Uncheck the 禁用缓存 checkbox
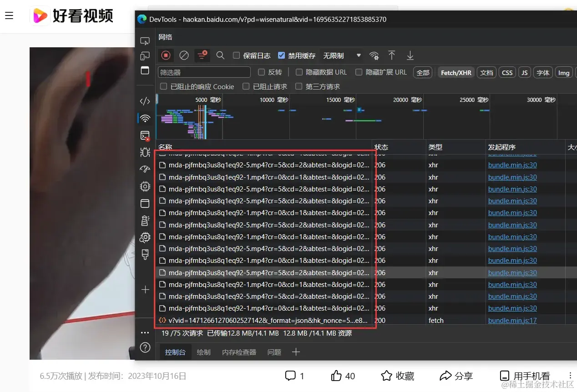This screenshot has width=577, height=392. coord(281,55)
